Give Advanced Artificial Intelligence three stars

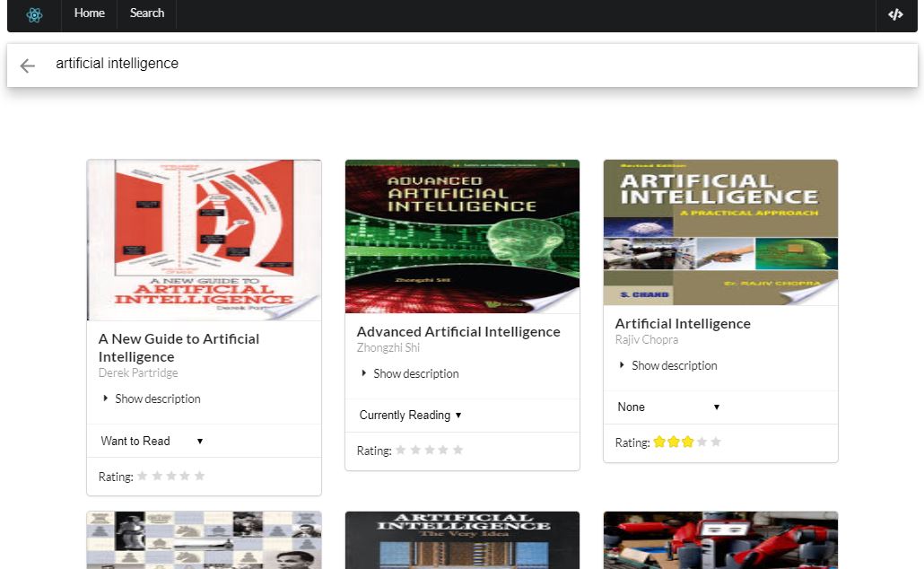click(x=429, y=450)
